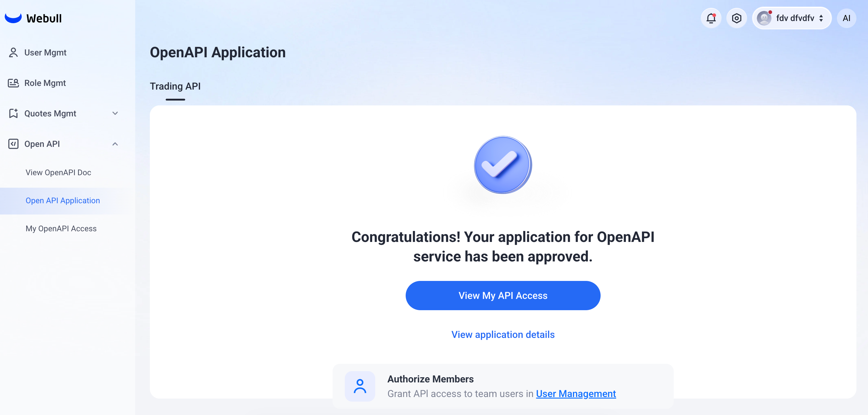Collapse the Open API section chevron

[115, 144]
